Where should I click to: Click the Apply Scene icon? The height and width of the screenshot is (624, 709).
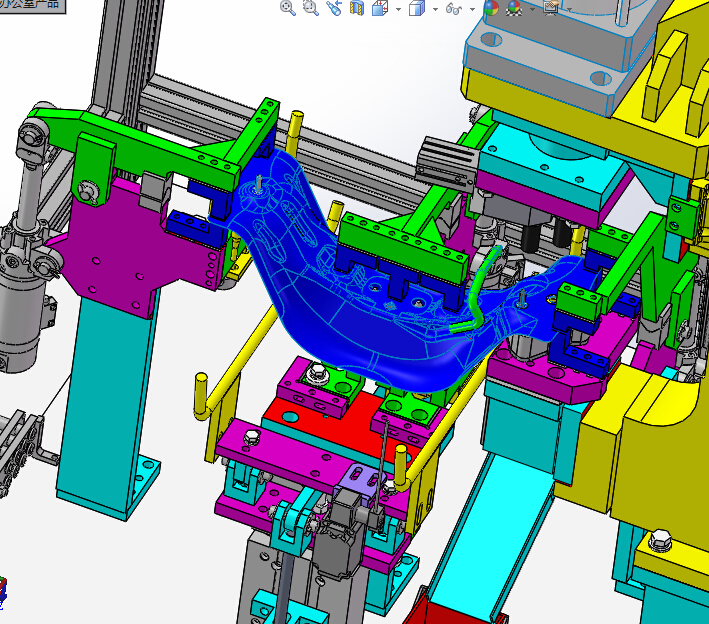point(514,7)
